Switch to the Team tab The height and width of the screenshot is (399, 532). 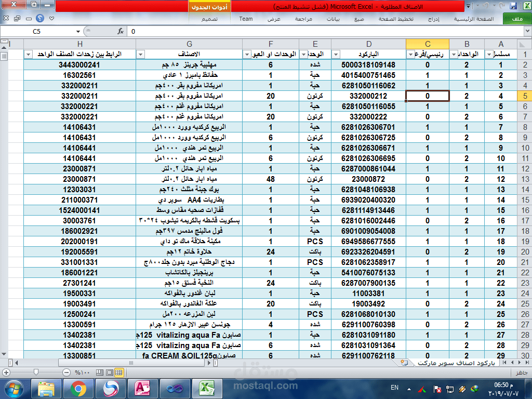[x=246, y=19]
